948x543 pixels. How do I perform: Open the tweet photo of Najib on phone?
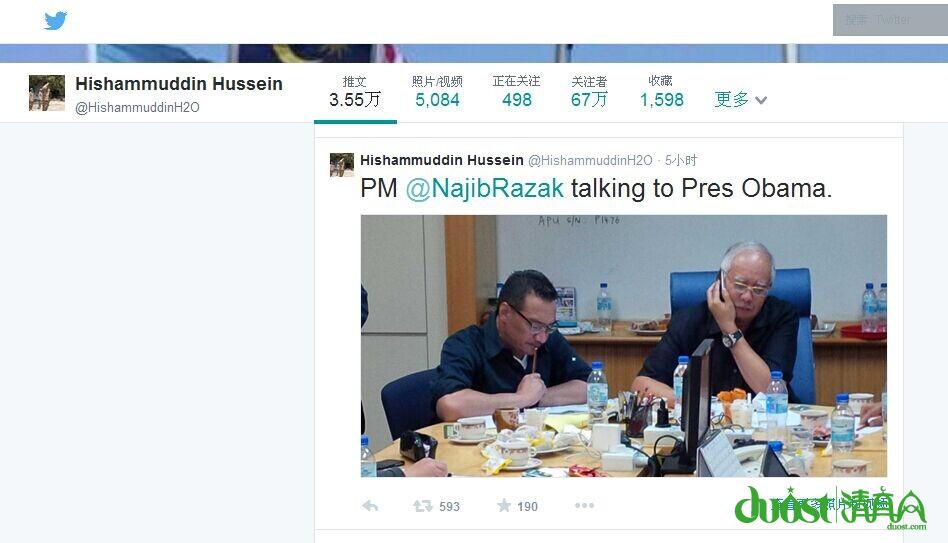coord(624,346)
